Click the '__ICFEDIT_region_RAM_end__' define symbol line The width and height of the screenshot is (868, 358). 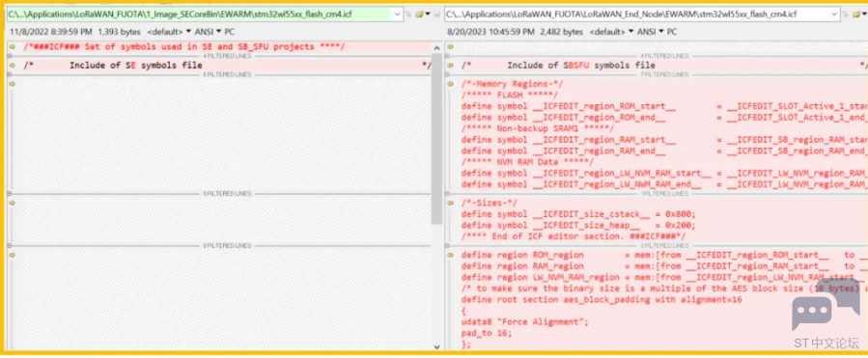(664, 151)
